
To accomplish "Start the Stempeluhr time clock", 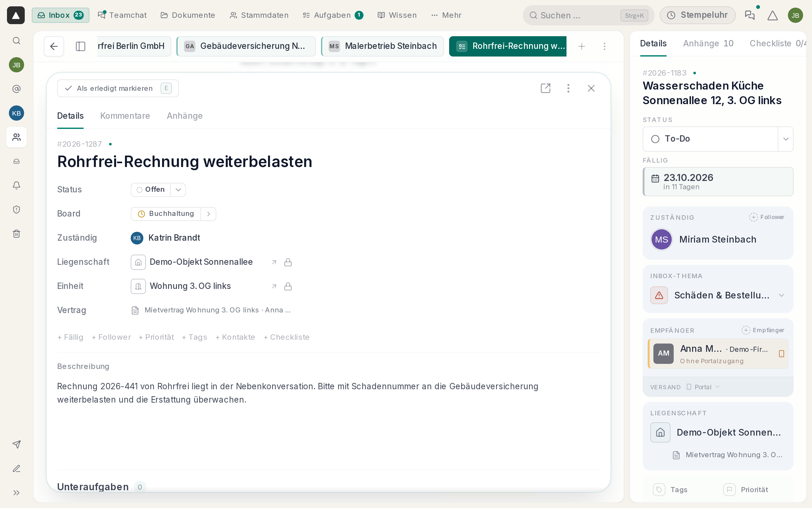I will click(x=697, y=15).
